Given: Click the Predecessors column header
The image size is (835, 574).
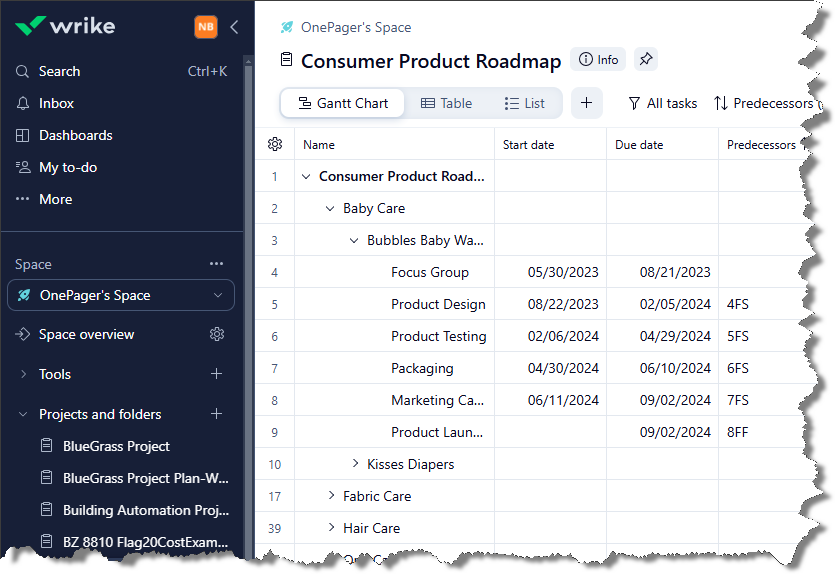Looking at the screenshot, I should [761, 145].
